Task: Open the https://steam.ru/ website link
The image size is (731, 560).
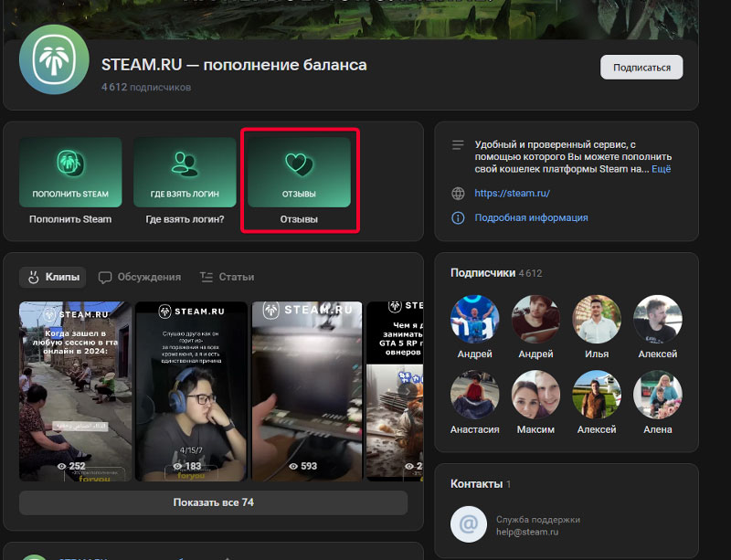Action: pos(513,193)
